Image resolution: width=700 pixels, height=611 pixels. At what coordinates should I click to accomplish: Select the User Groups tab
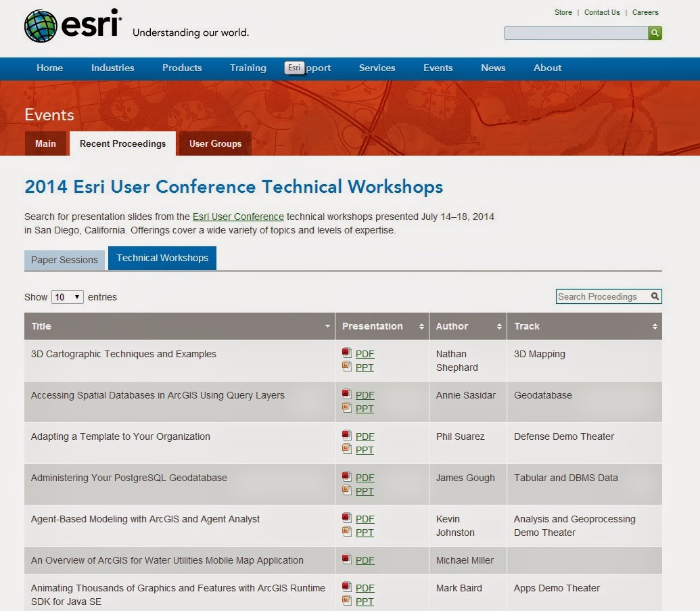coord(214,143)
